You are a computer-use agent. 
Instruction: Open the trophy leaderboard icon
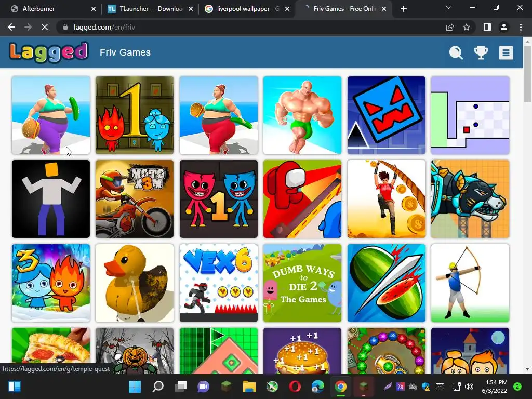[x=481, y=52]
